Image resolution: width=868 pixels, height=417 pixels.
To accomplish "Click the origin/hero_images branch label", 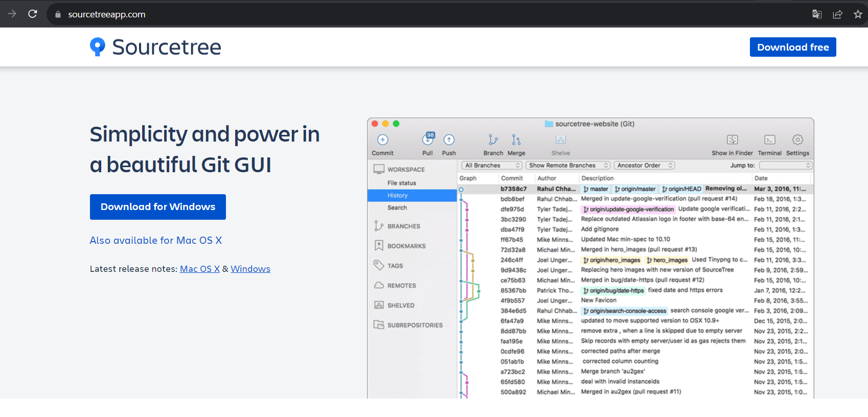I will (612, 260).
